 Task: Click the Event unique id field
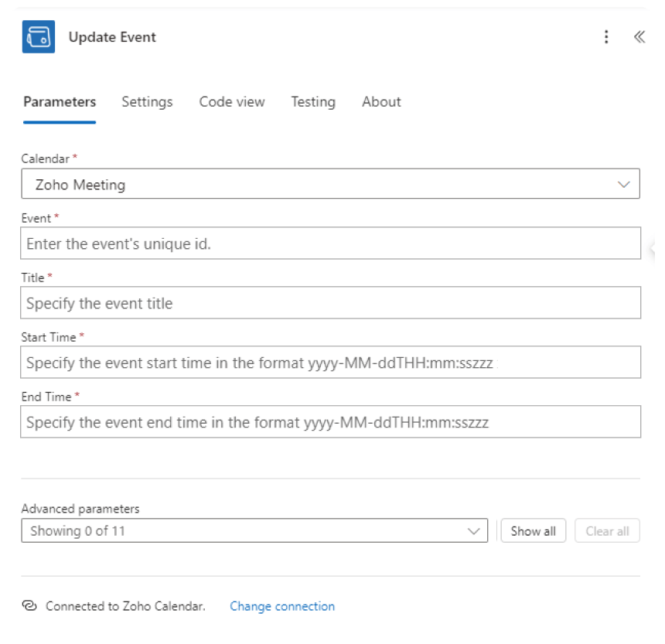point(330,244)
